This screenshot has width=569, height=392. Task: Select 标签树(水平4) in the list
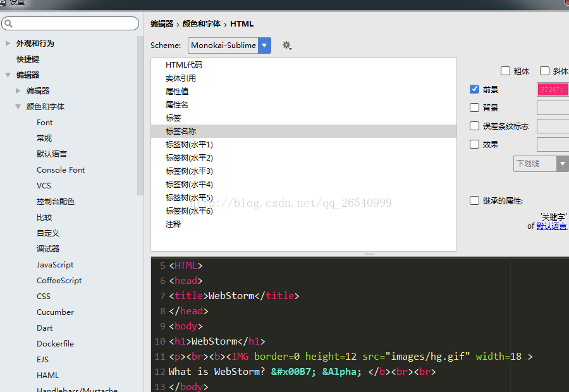point(303,185)
